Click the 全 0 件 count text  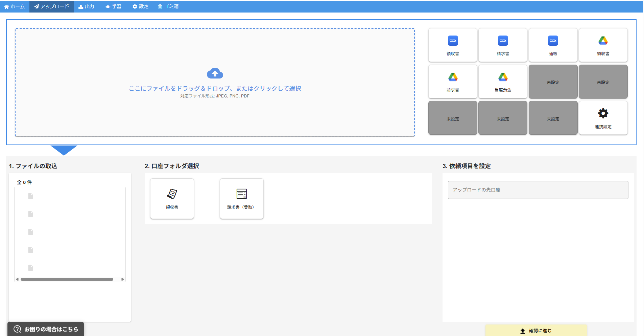24,182
